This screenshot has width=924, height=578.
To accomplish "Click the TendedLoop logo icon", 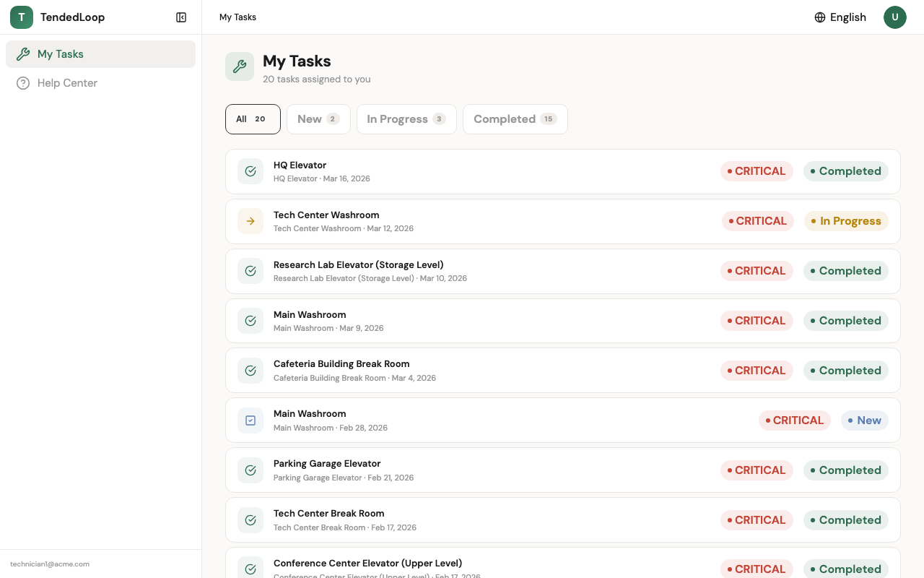I will coord(22,17).
